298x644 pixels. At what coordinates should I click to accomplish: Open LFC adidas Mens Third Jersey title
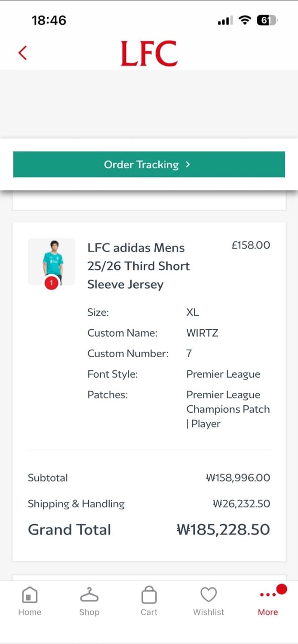138,266
